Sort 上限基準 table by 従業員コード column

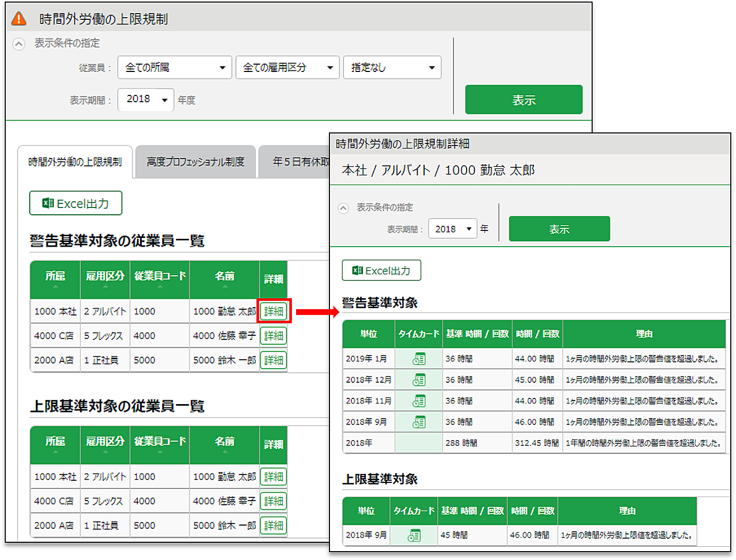pyautogui.click(x=160, y=445)
